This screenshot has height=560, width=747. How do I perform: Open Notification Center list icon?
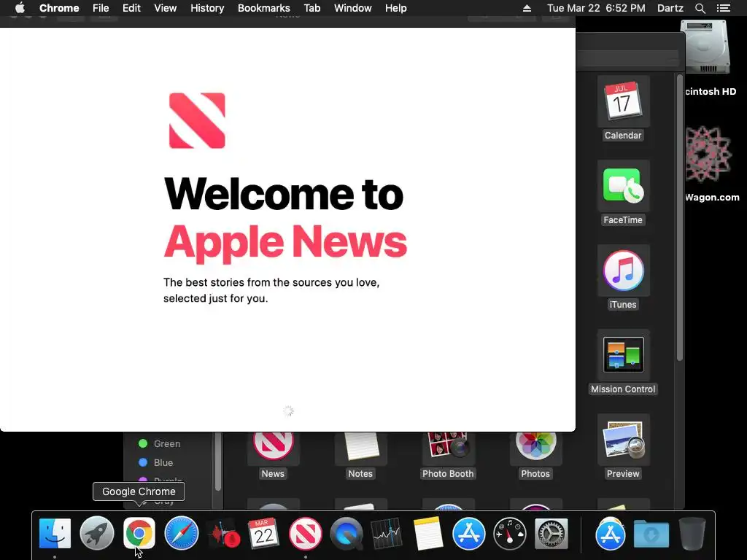click(723, 8)
